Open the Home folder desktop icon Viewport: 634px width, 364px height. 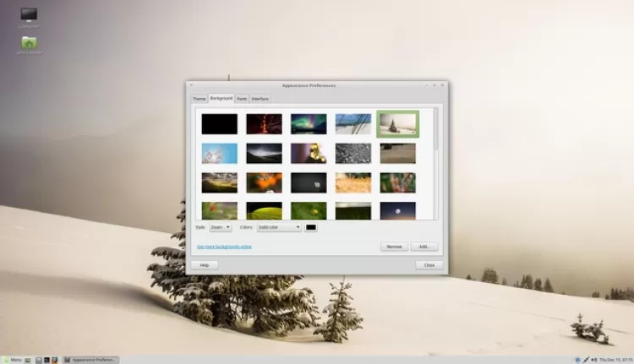coord(29,43)
